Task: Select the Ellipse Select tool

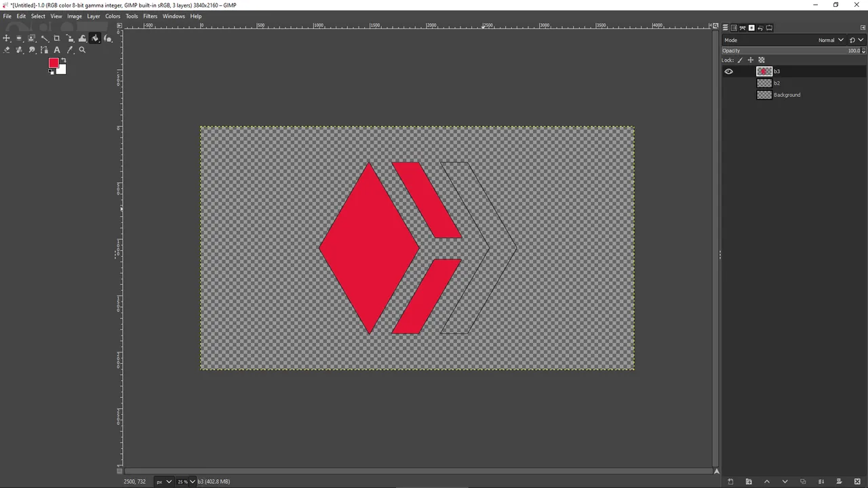Action: pos(19,38)
